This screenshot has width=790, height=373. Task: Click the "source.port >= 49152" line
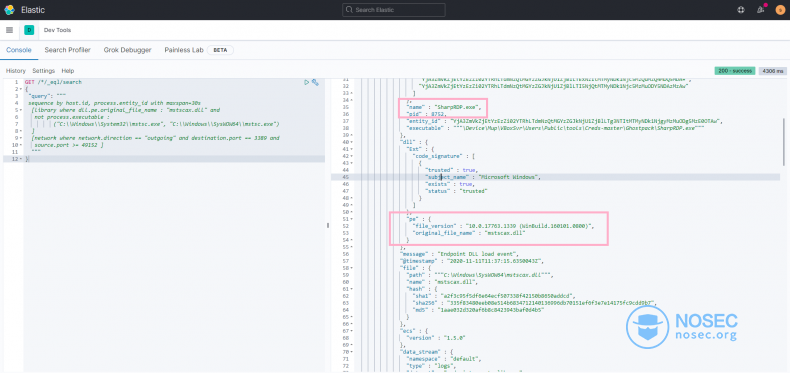69,145
